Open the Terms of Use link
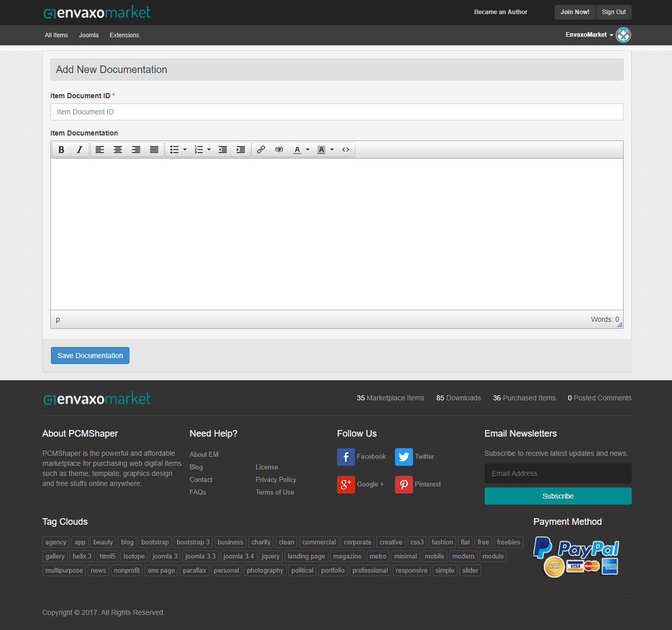 [x=275, y=492]
